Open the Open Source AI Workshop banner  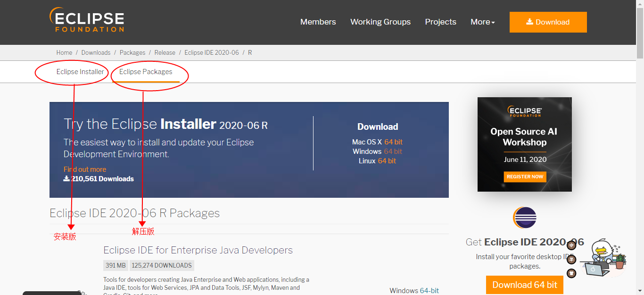[524, 144]
